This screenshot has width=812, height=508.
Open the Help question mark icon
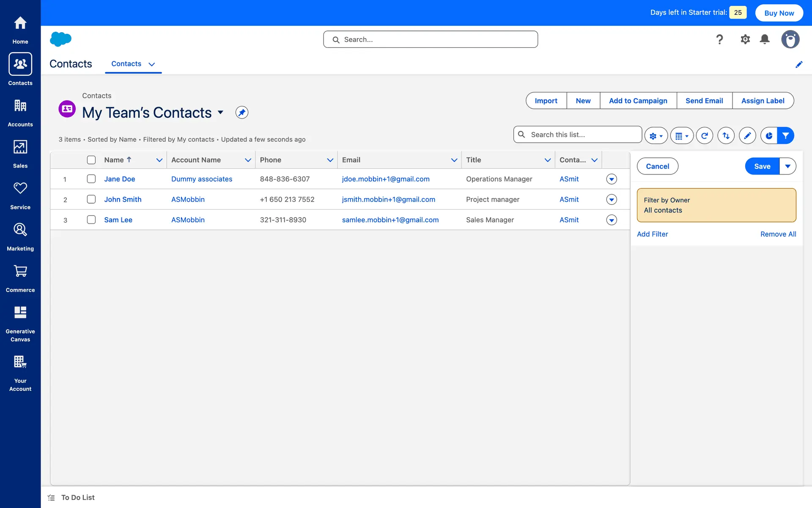click(719, 39)
